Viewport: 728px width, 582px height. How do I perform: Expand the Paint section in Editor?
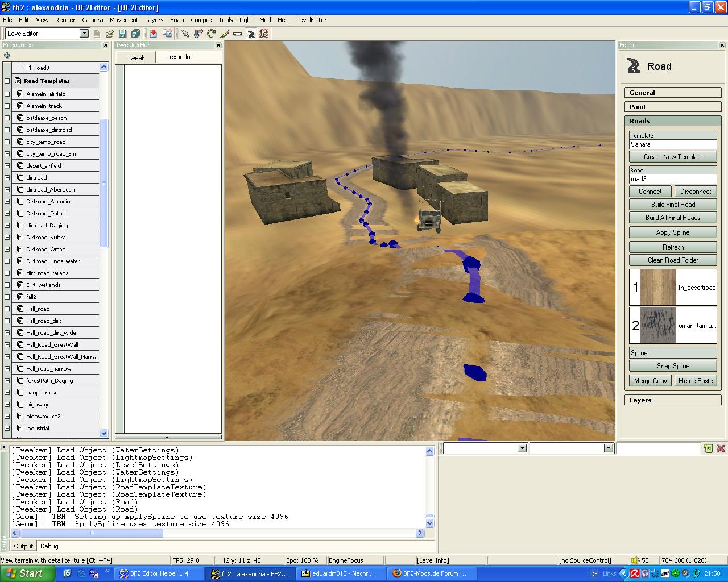pos(673,107)
